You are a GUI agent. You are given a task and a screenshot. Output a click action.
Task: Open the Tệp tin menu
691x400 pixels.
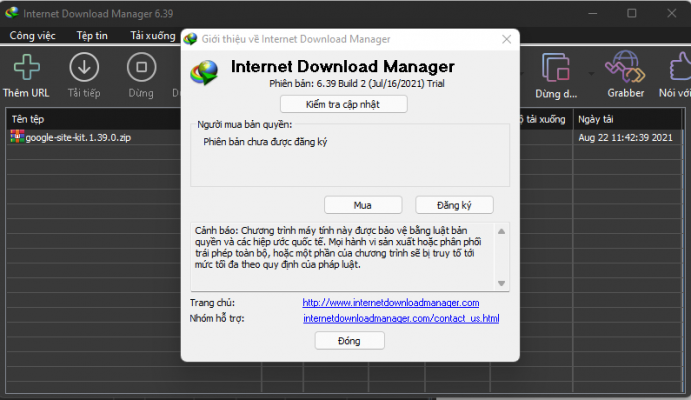(92, 36)
